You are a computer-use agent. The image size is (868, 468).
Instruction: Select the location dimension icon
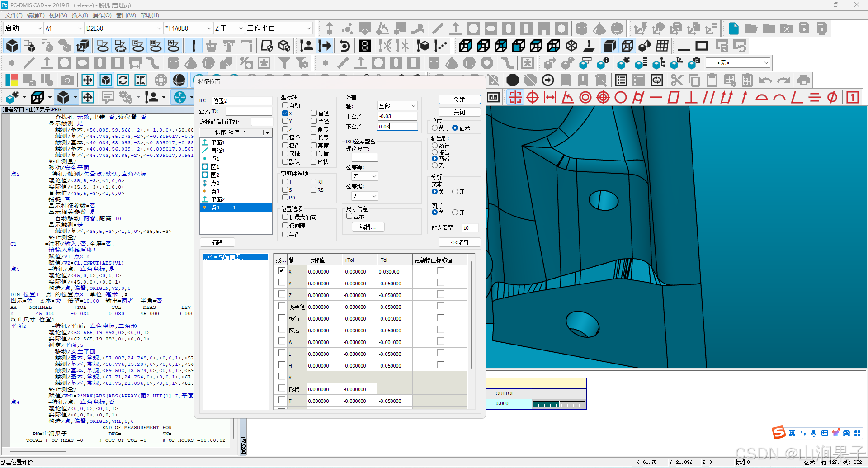[515, 97]
